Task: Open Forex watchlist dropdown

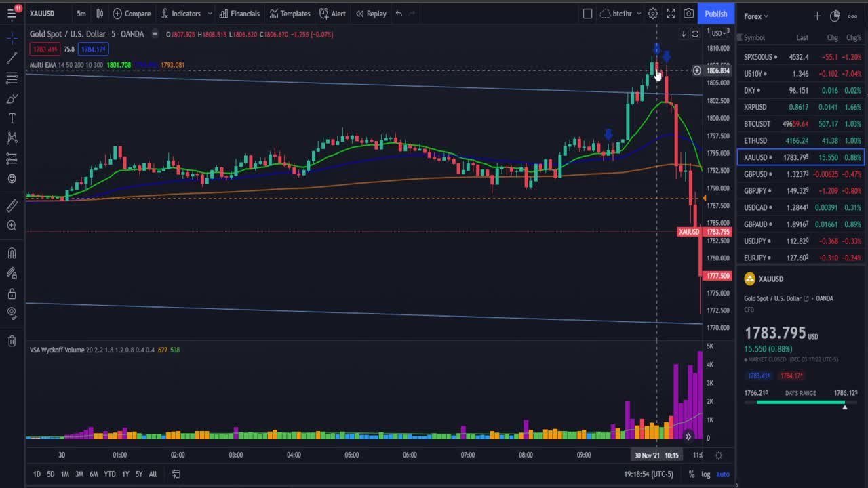Action: [x=756, y=16]
